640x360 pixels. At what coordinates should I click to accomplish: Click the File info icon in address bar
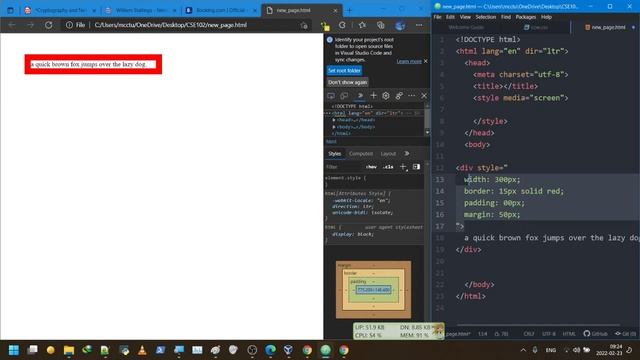pos(69,25)
